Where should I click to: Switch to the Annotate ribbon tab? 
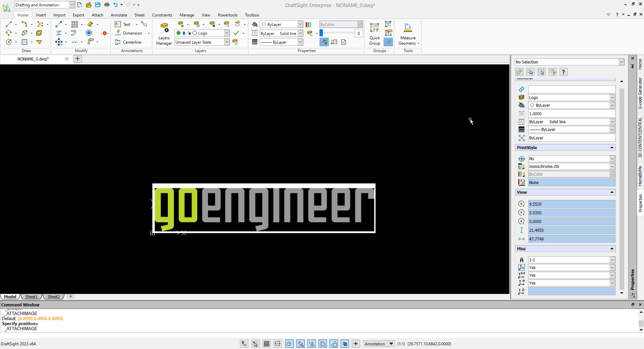point(118,15)
